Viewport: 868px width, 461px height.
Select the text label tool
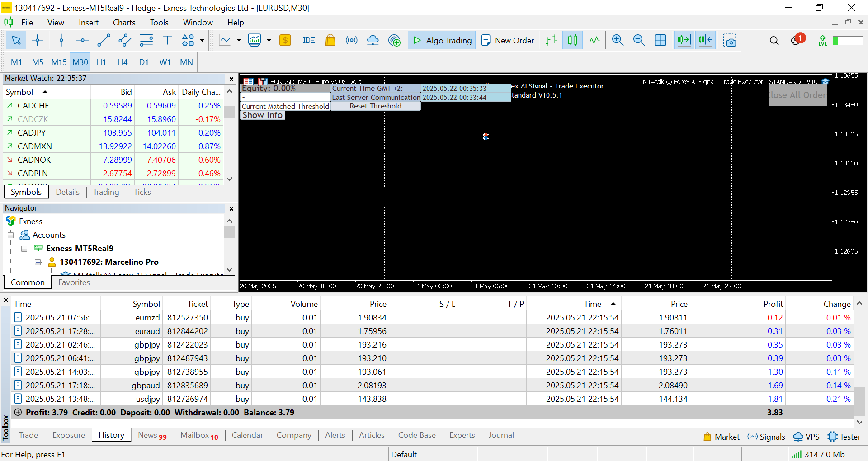pyautogui.click(x=167, y=41)
